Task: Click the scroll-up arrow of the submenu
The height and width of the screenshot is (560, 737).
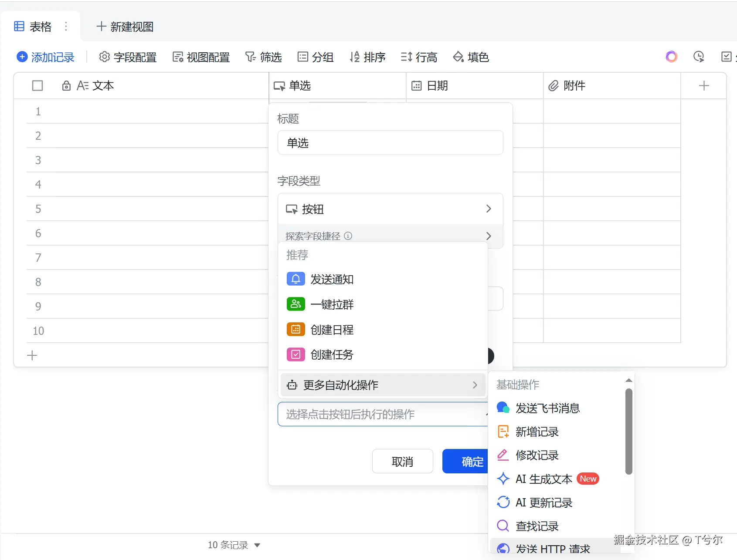Action: (x=628, y=380)
